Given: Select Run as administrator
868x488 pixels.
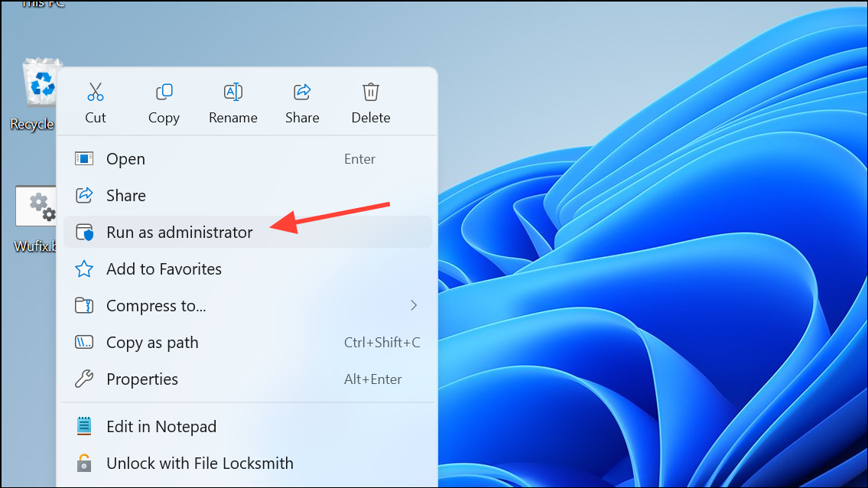Looking at the screenshot, I should point(248,232).
